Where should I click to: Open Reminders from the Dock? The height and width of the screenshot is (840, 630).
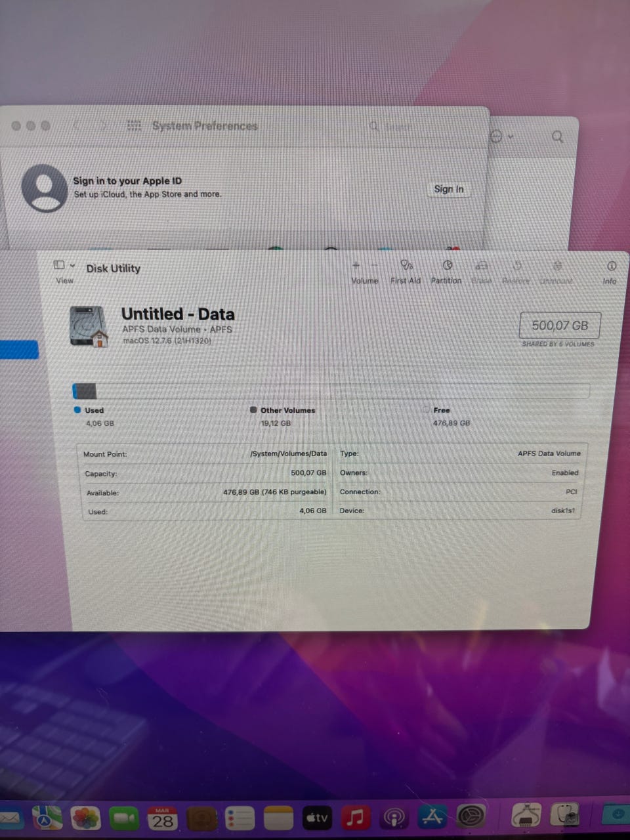(x=240, y=818)
